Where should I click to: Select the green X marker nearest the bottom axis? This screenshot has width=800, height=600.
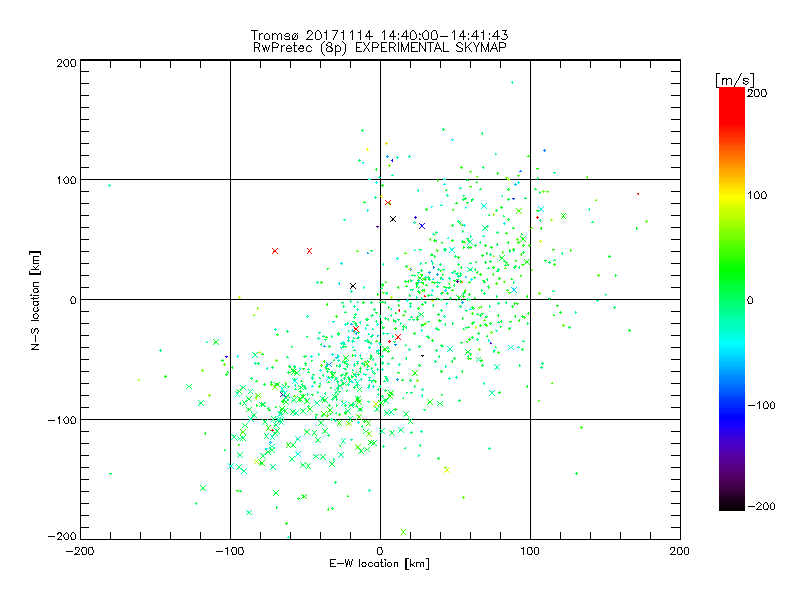(x=404, y=532)
